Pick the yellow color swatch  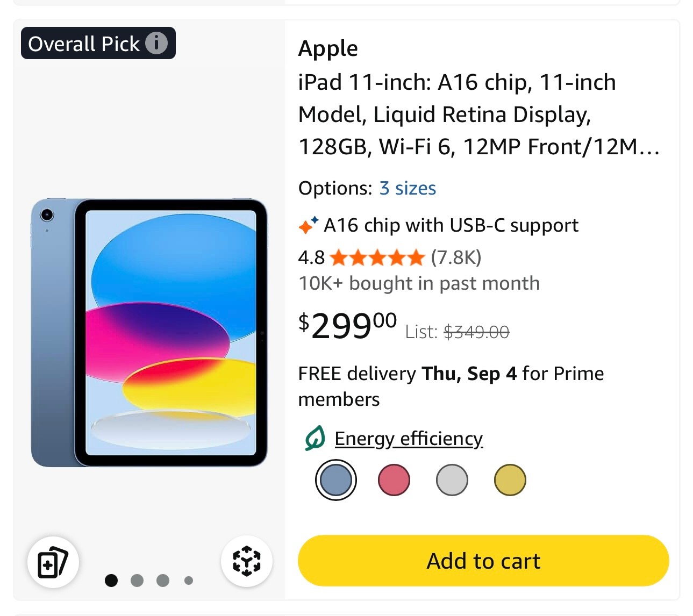click(510, 480)
